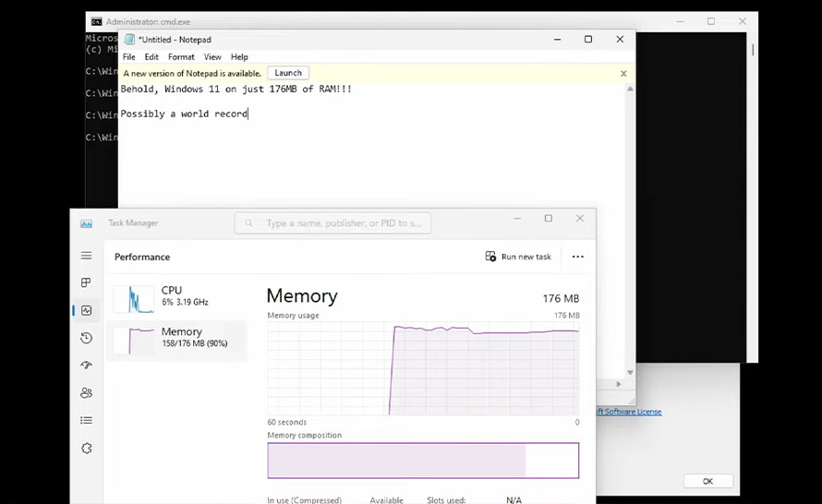Open Services page in Task Manager sidebar
The width and height of the screenshot is (822, 504).
coord(87,449)
